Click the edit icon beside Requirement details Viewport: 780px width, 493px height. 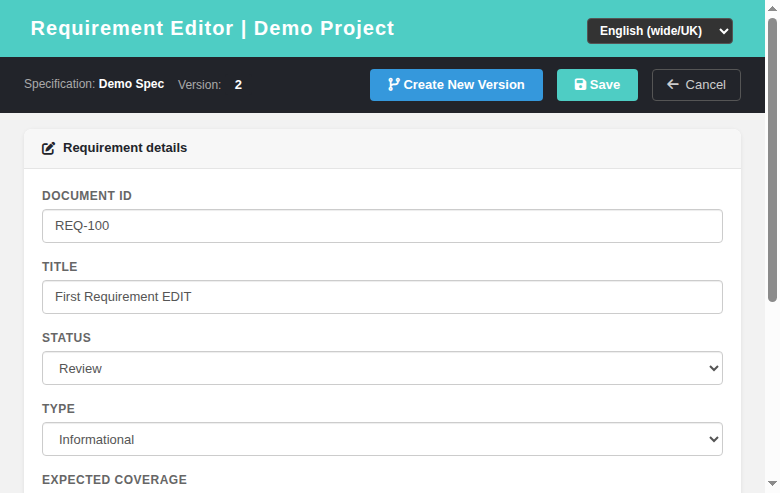tap(48, 148)
